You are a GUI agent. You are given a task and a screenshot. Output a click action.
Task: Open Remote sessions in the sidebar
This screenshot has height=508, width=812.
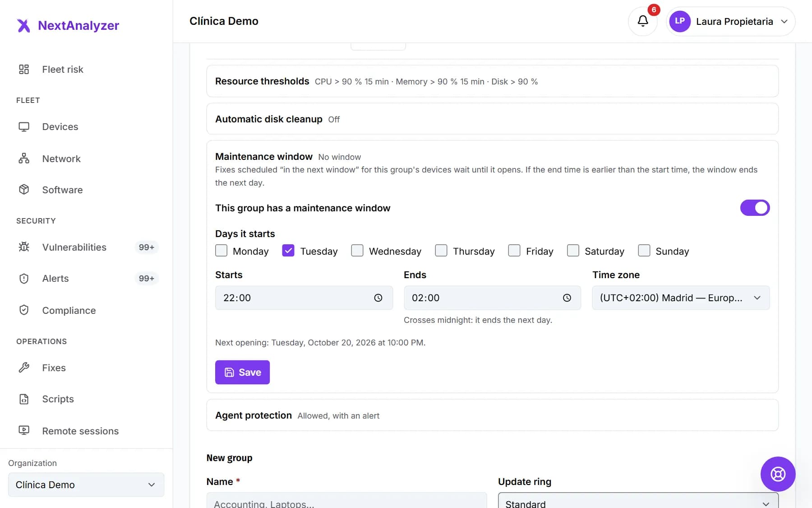[80, 431]
